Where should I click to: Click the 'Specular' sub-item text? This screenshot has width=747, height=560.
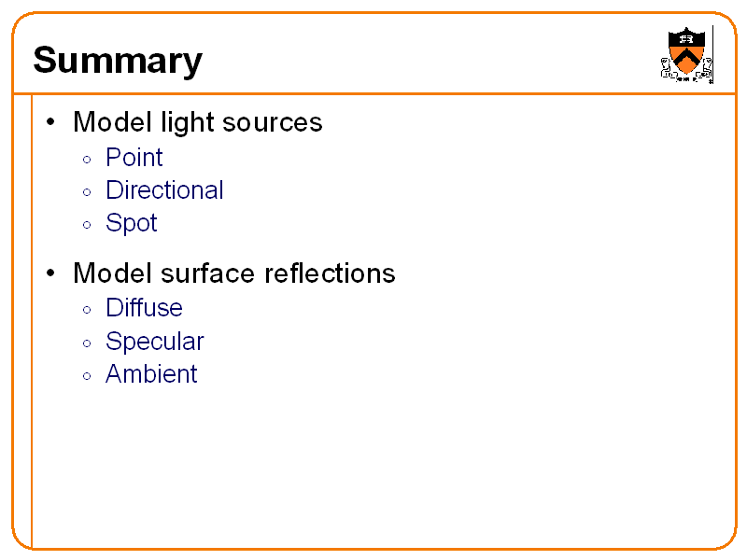(x=154, y=342)
